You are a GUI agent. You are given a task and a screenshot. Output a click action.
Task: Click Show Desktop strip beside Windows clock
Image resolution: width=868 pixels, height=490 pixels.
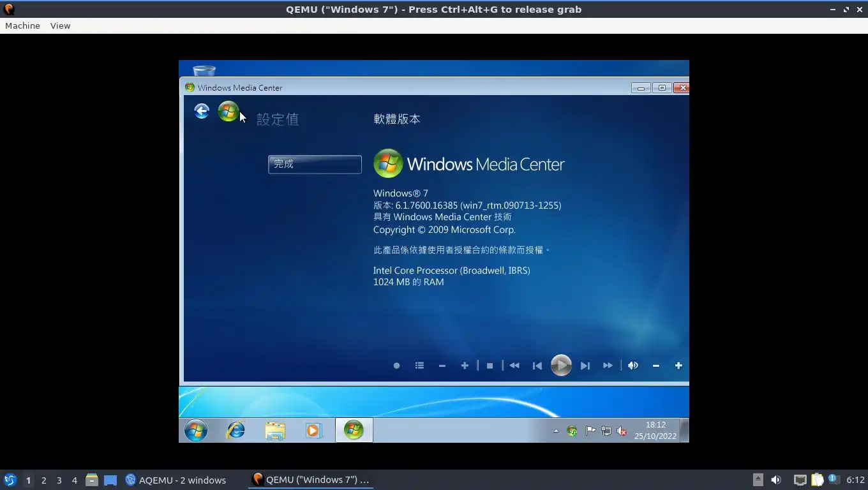tap(685, 431)
